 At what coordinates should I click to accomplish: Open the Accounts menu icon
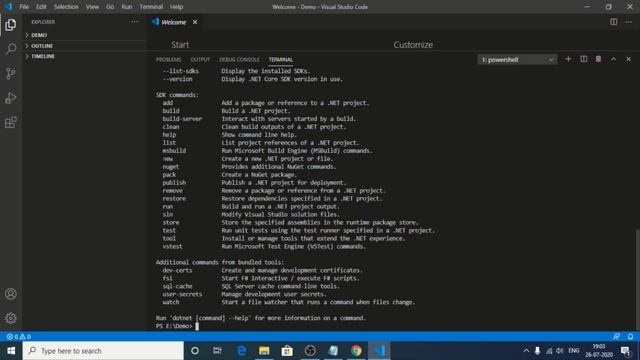coord(11,294)
